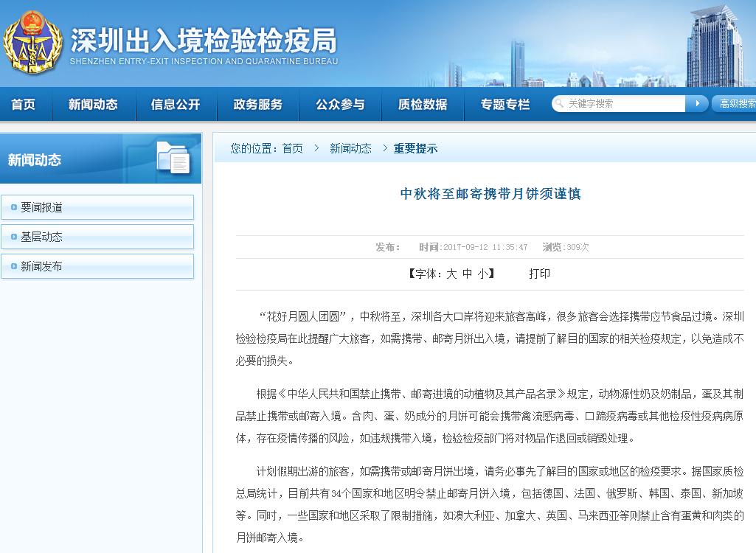The height and width of the screenshot is (553, 756).
Task: Open the 新闻动态 navigation menu item
Action: coord(93,104)
